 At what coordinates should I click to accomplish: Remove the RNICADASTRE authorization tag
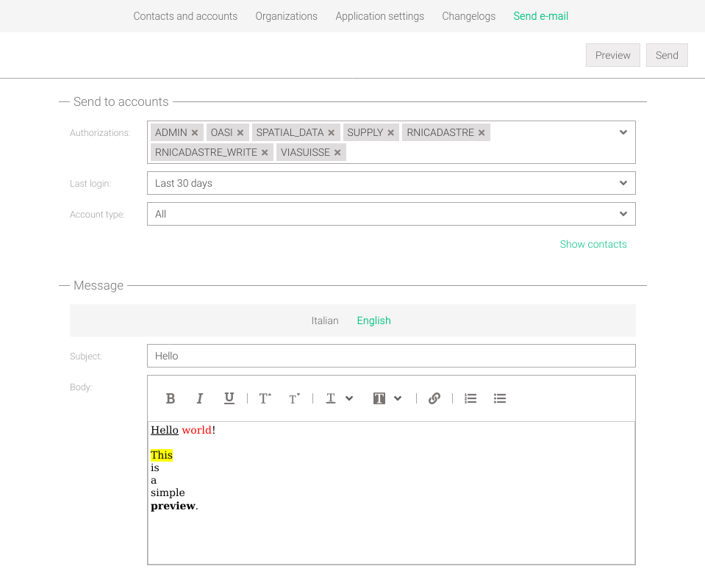click(481, 132)
